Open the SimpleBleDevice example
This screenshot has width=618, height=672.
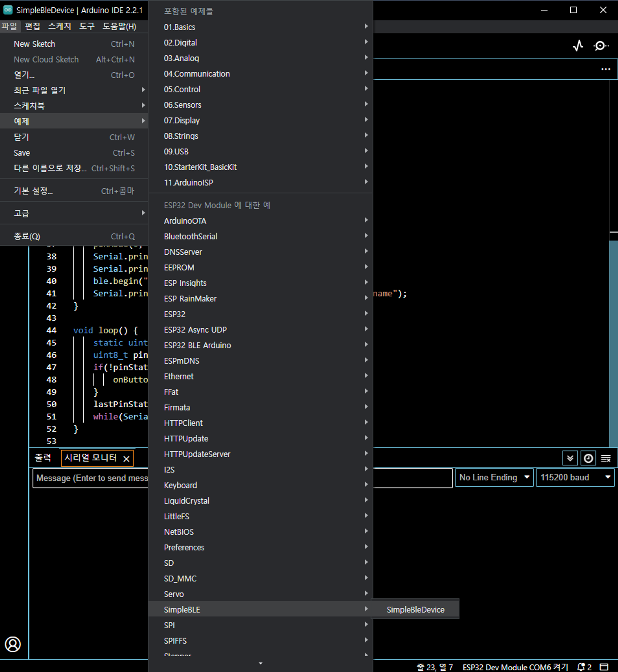(x=415, y=610)
